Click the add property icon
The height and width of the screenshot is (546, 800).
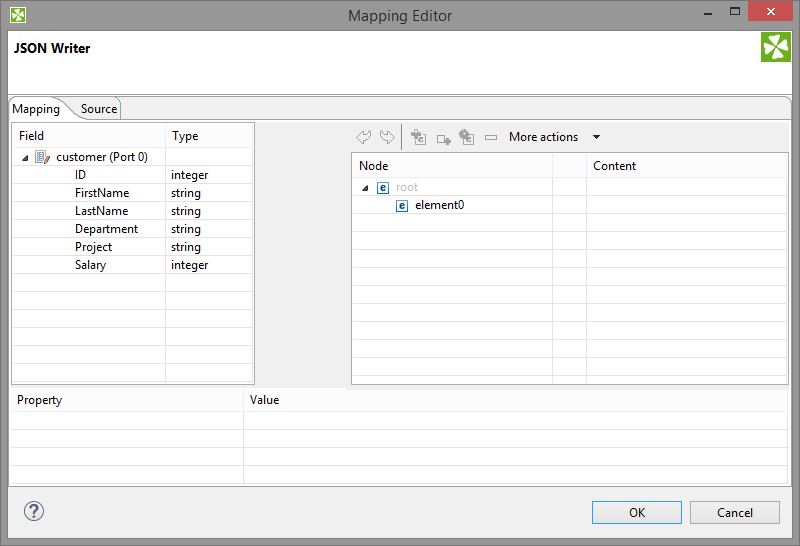point(443,138)
